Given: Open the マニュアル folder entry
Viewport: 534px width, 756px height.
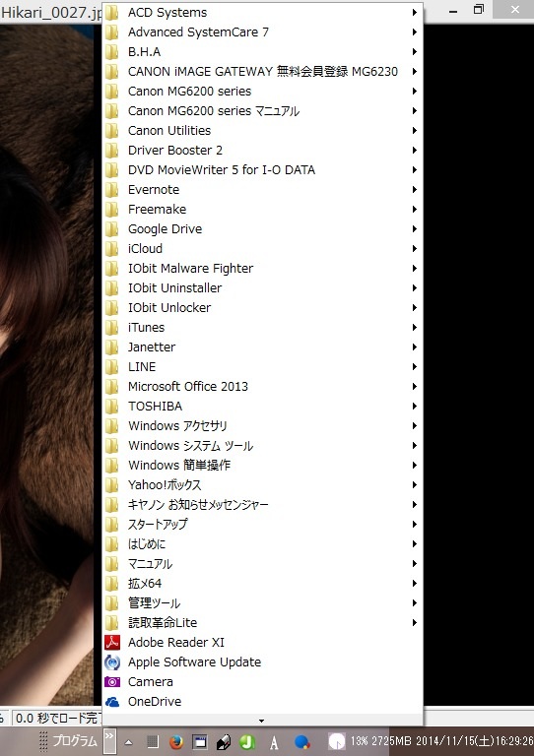Looking at the screenshot, I should coord(263,564).
